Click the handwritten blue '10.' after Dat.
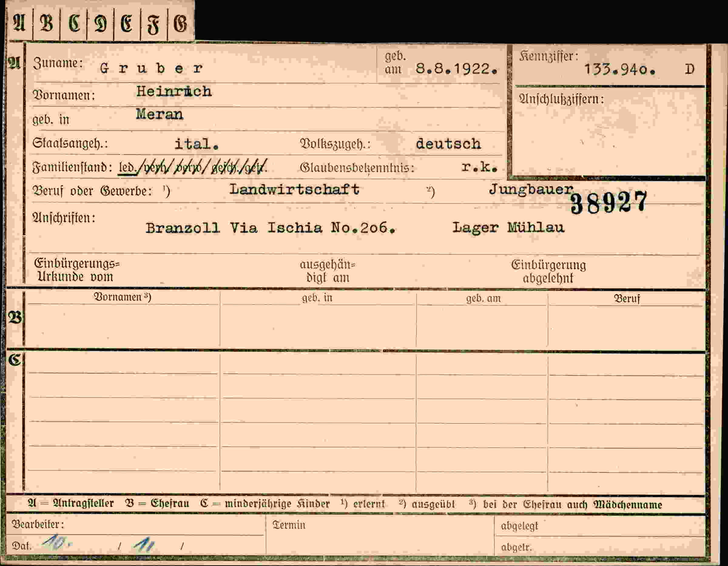The height and width of the screenshot is (566, 728). (x=56, y=543)
